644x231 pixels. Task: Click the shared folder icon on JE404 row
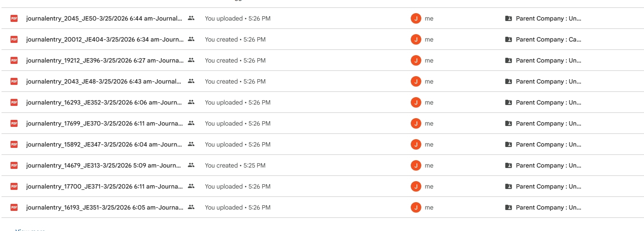click(509, 39)
